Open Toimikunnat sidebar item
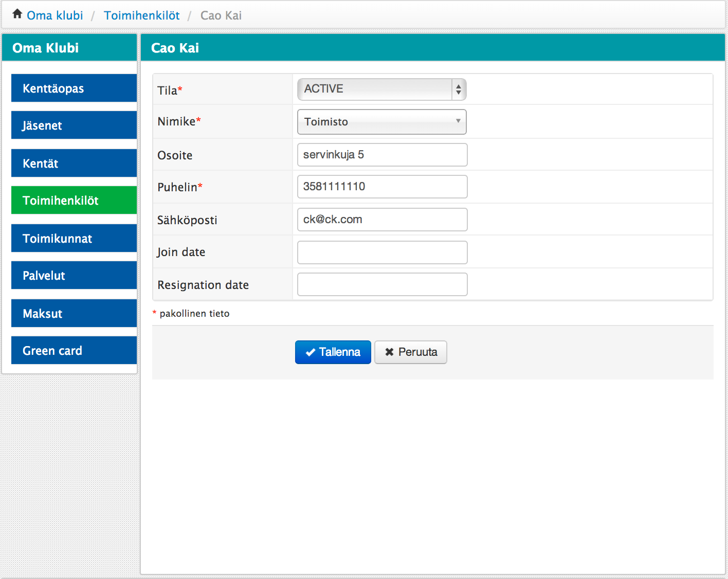The height and width of the screenshot is (579, 728). (x=74, y=238)
